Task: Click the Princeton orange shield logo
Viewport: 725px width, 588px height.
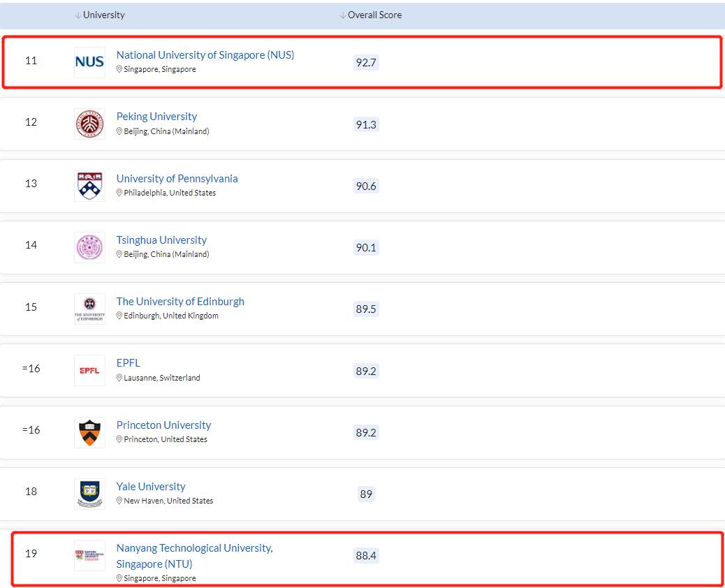Action: tap(89, 432)
